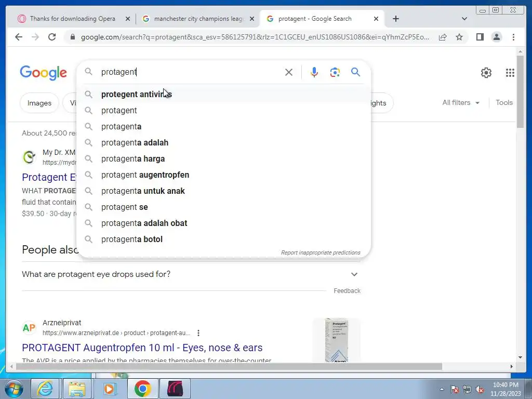Bookmark this page with the star icon

[459, 37]
